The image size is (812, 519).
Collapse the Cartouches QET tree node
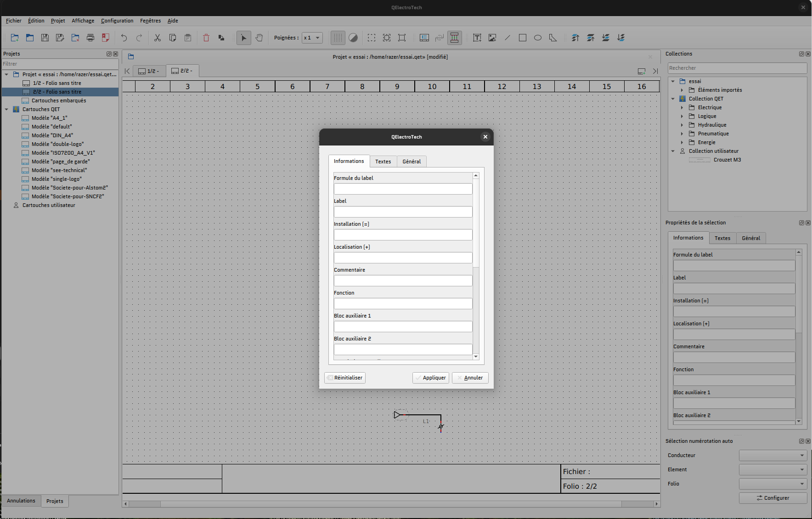click(x=6, y=109)
